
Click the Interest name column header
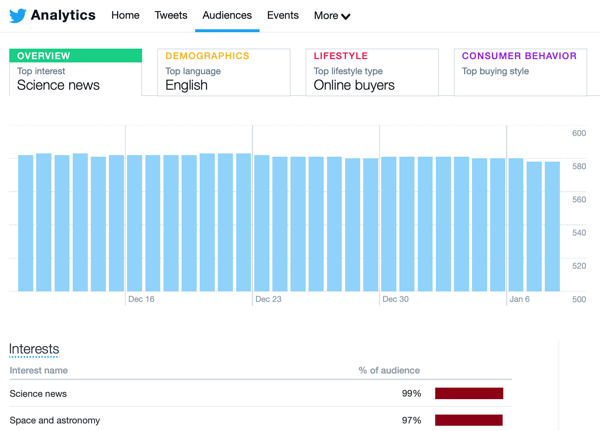39,371
